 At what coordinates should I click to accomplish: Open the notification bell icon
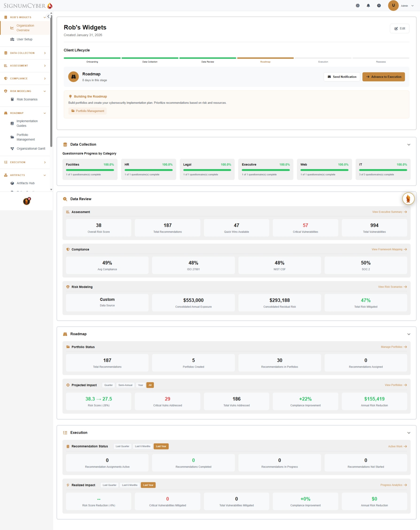coord(369,5)
